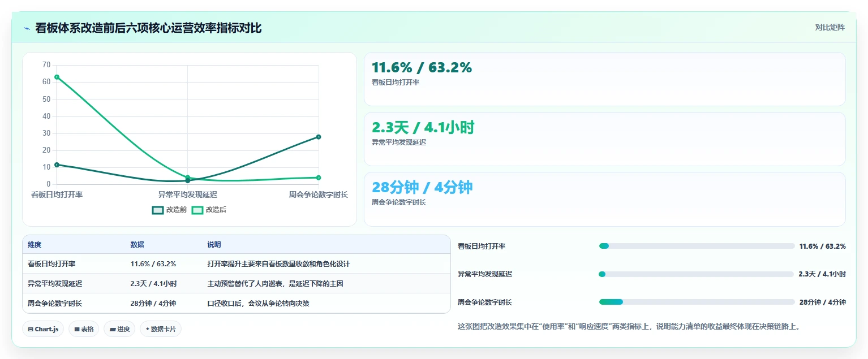Click the 周会争论数字时长 progress bar
Image resolution: width=868 pixels, height=359 pixels.
pos(697,302)
